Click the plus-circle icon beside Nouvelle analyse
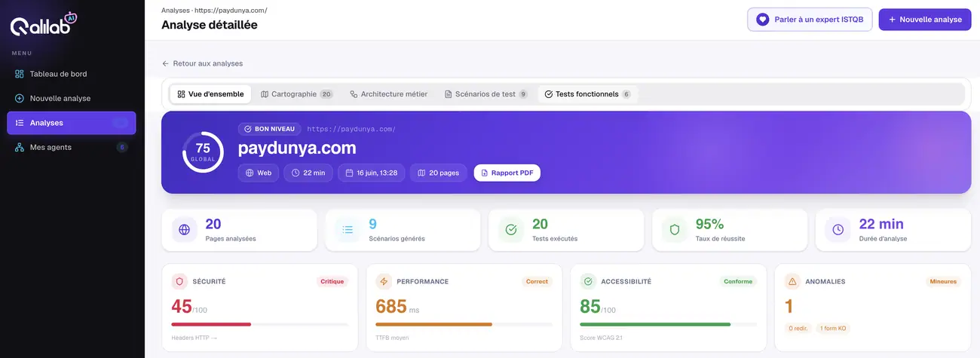The height and width of the screenshot is (358, 980). pyautogui.click(x=20, y=98)
